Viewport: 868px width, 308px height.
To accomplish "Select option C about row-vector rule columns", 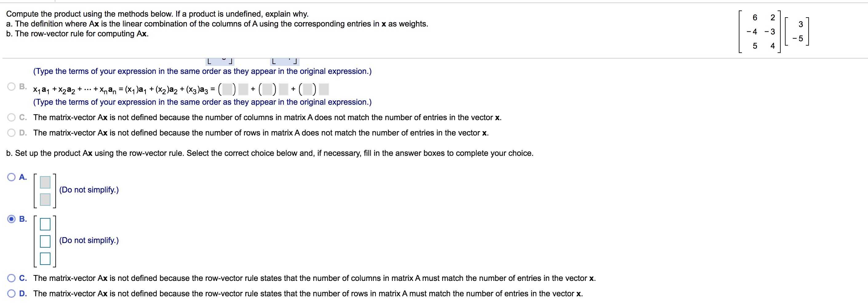I will [11, 278].
